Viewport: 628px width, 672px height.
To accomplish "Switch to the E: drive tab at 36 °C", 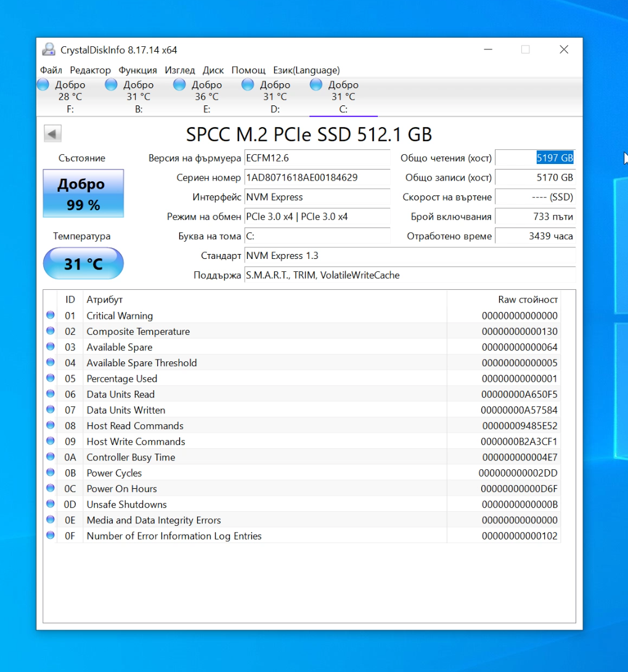I will (x=207, y=96).
